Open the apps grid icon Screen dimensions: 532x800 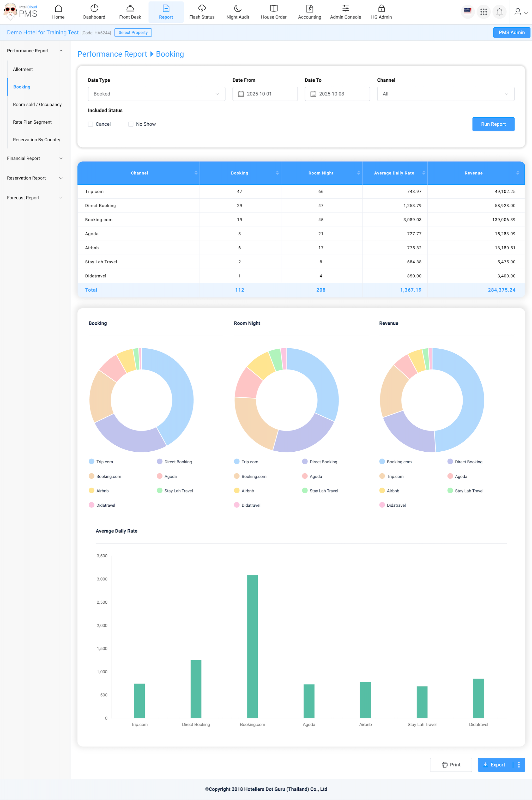tap(483, 12)
